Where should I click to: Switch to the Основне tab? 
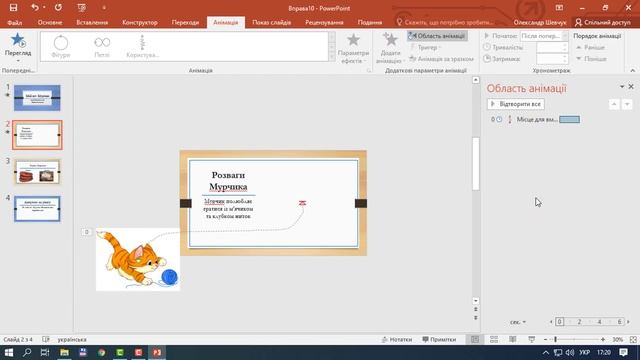point(50,22)
